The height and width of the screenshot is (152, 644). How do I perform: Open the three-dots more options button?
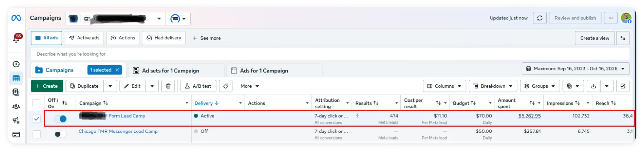click(x=611, y=18)
